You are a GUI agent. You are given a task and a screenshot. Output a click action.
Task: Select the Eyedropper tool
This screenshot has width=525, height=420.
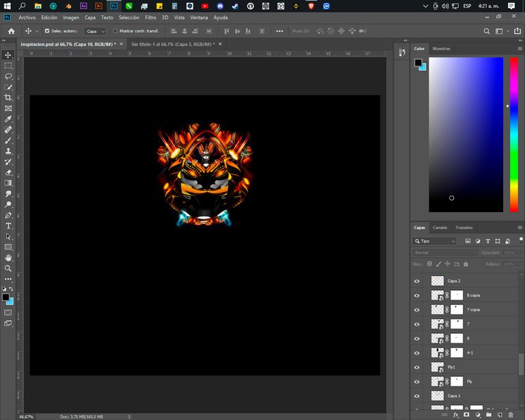8,119
